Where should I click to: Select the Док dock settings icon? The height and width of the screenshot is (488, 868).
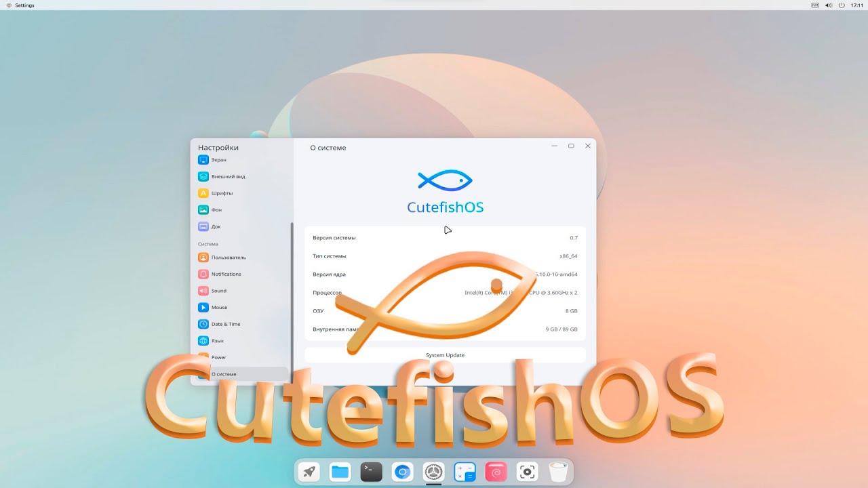[203, 226]
